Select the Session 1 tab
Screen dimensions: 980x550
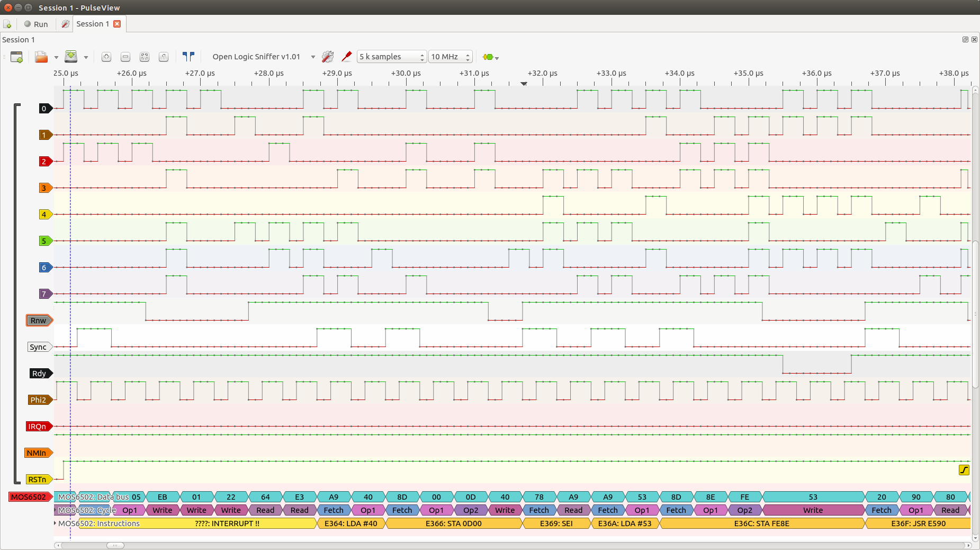92,24
